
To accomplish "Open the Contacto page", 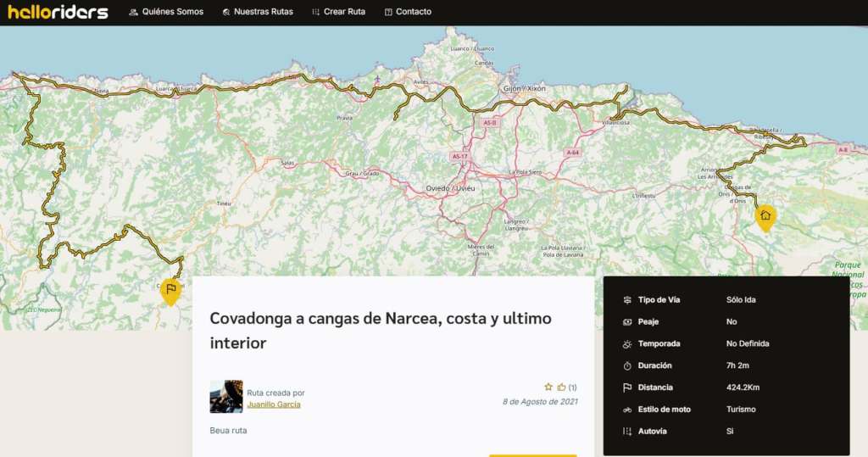I will [408, 12].
